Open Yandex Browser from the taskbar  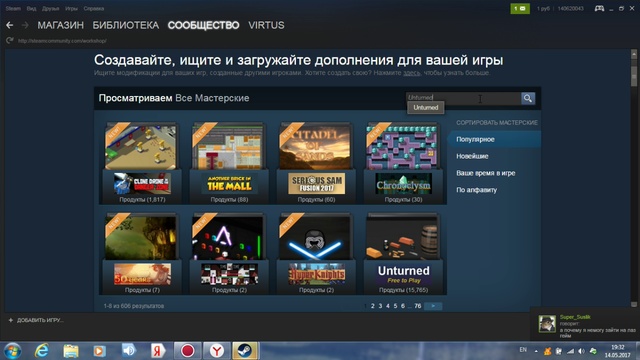click(x=217, y=351)
